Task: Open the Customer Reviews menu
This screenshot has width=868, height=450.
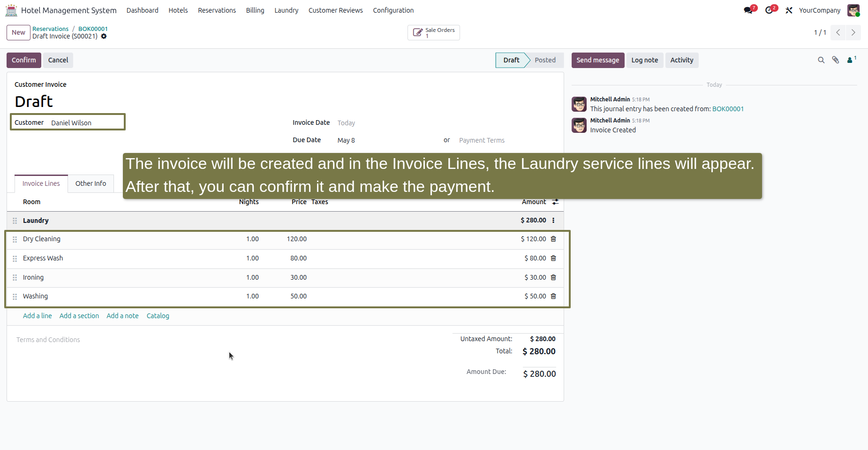Action: pyautogui.click(x=335, y=10)
